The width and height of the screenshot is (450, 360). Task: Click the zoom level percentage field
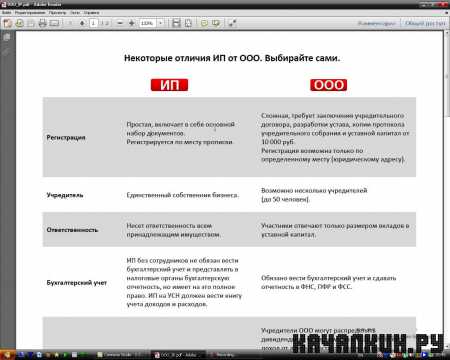pyautogui.click(x=147, y=23)
